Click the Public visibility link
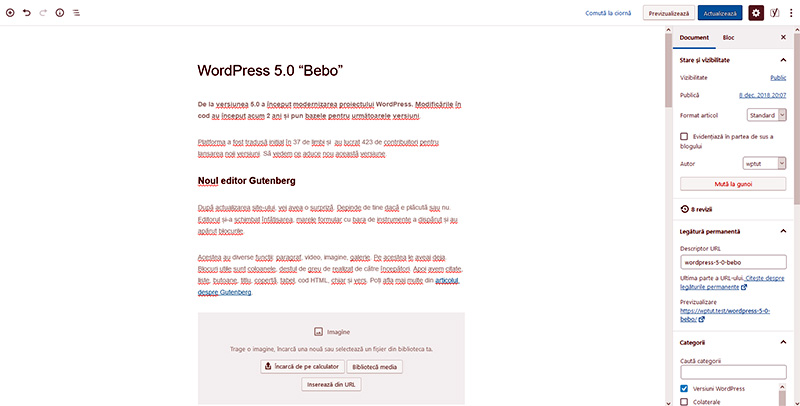The image size is (800, 406). [778, 78]
